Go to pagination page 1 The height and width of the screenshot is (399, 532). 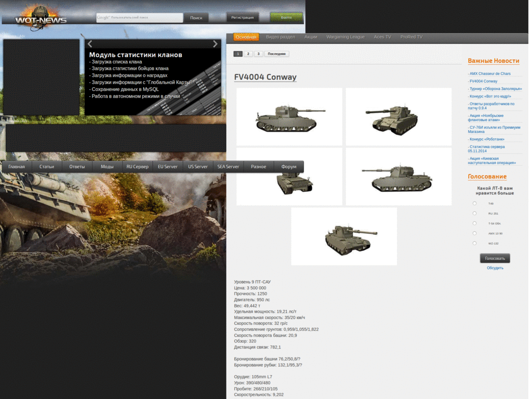tap(238, 54)
